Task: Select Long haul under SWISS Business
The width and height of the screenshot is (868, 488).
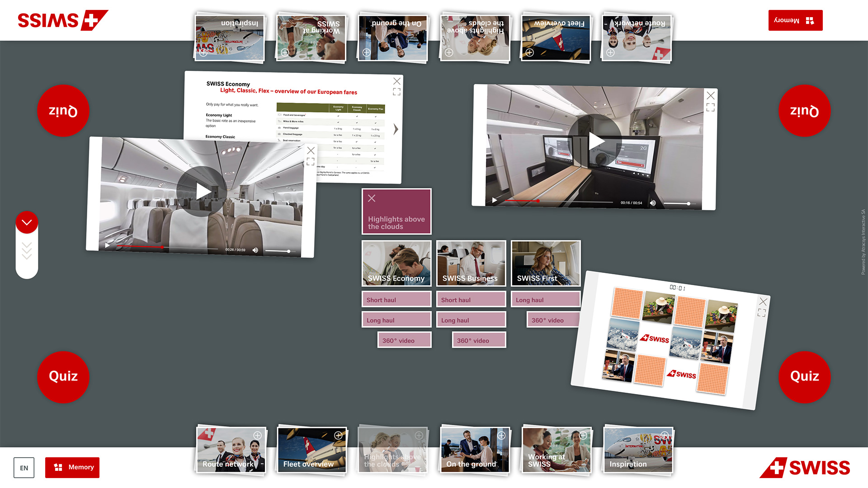Action: tap(471, 320)
